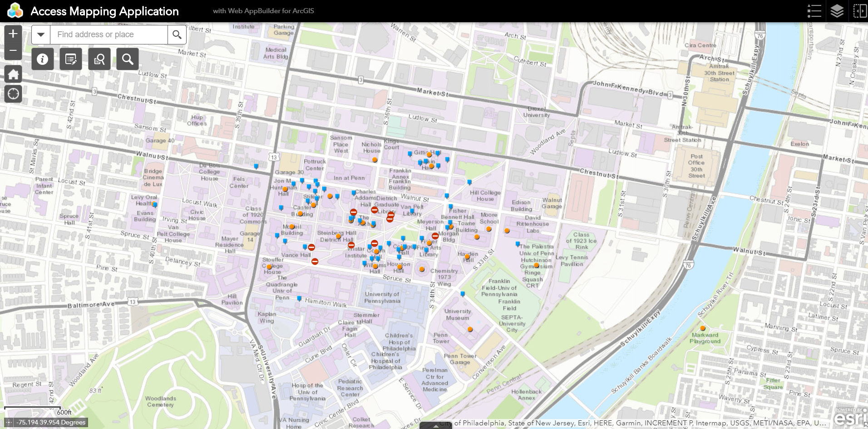The width and height of the screenshot is (868, 429).
Task: Select the red no-entry marker above Vance Hall
Action: pyautogui.click(x=311, y=248)
